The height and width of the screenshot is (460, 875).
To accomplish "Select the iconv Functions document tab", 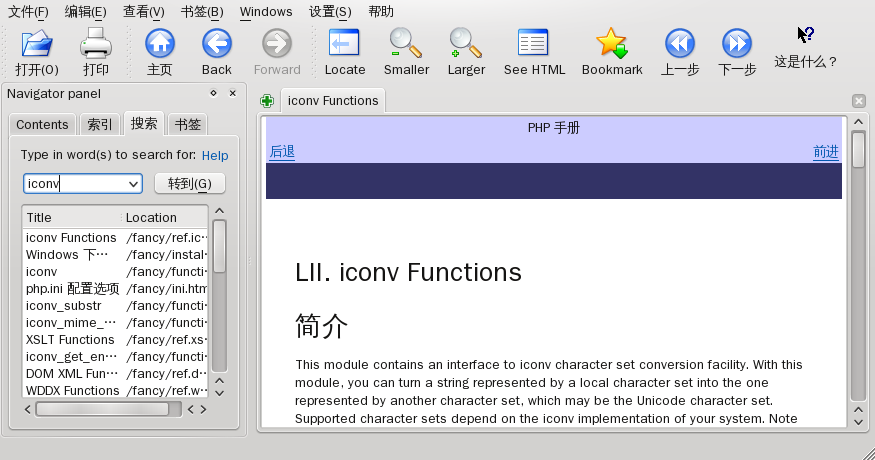I will 333,100.
